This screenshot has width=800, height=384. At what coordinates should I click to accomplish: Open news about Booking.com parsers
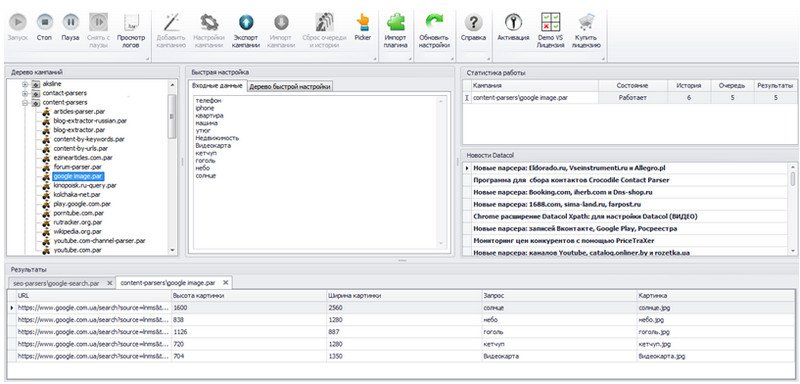click(563, 192)
